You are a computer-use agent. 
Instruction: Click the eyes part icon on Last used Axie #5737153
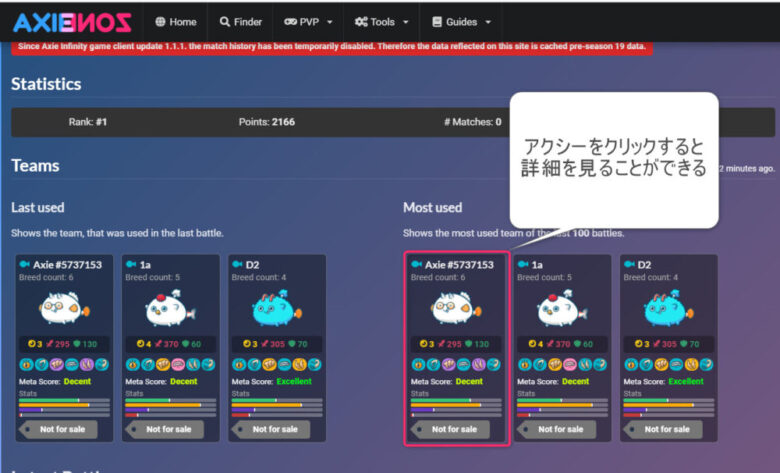27,365
